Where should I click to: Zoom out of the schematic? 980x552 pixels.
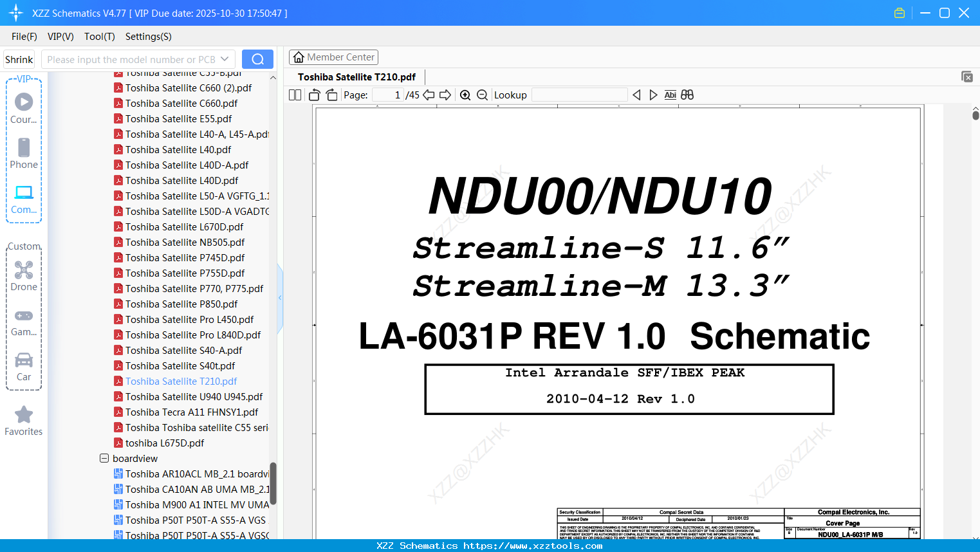point(482,95)
